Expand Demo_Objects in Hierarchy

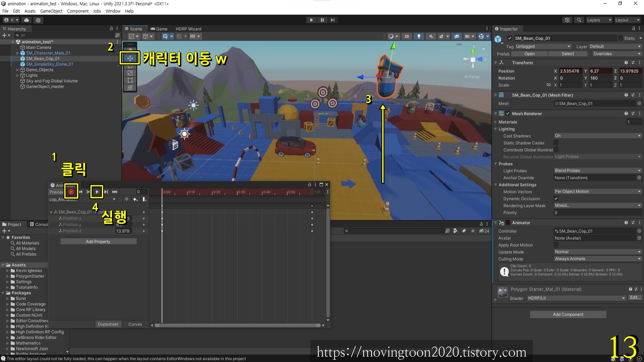(x=17, y=70)
